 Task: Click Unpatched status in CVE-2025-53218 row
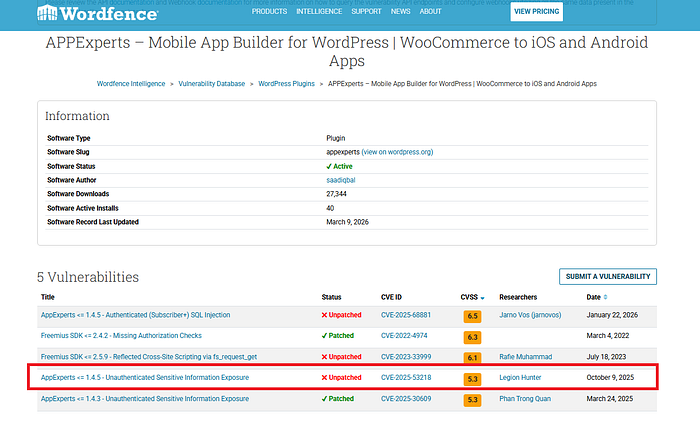pyautogui.click(x=342, y=377)
